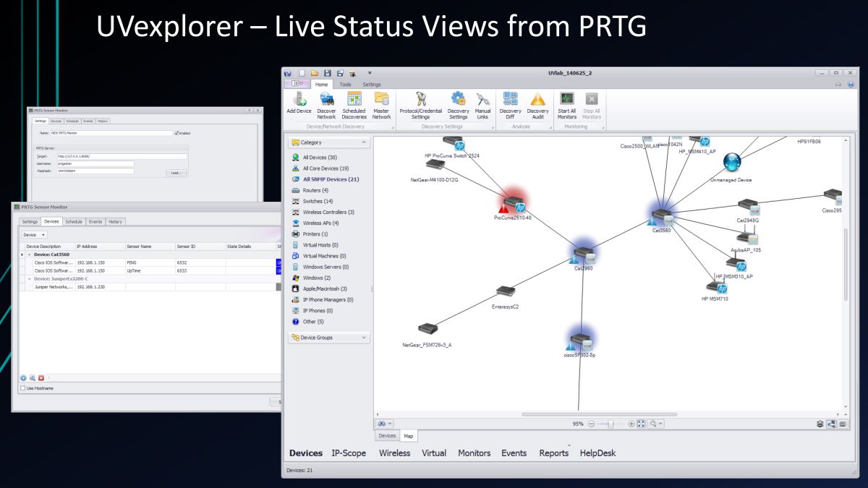Screen dimensions: 868x488
Task: Open the binoculars find dropdown below map
Action: (386, 422)
